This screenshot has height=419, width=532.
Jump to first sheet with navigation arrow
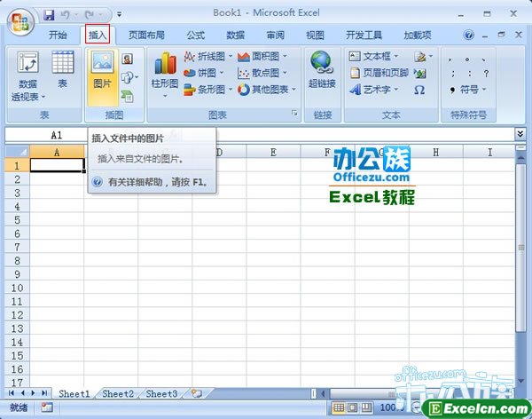click(x=12, y=393)
